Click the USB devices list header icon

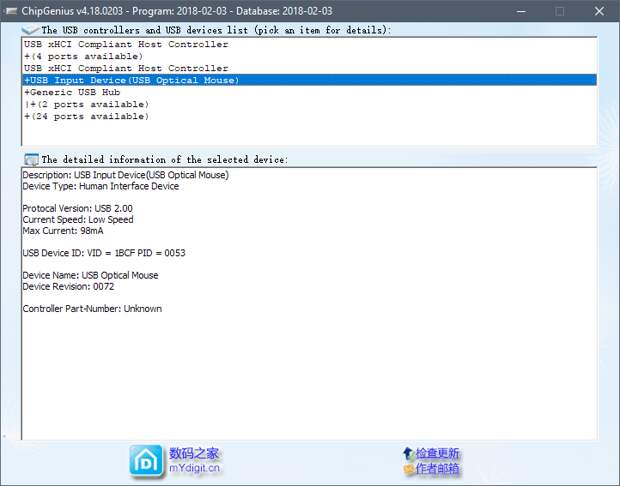pyautogui.click(x=30, y=30)
